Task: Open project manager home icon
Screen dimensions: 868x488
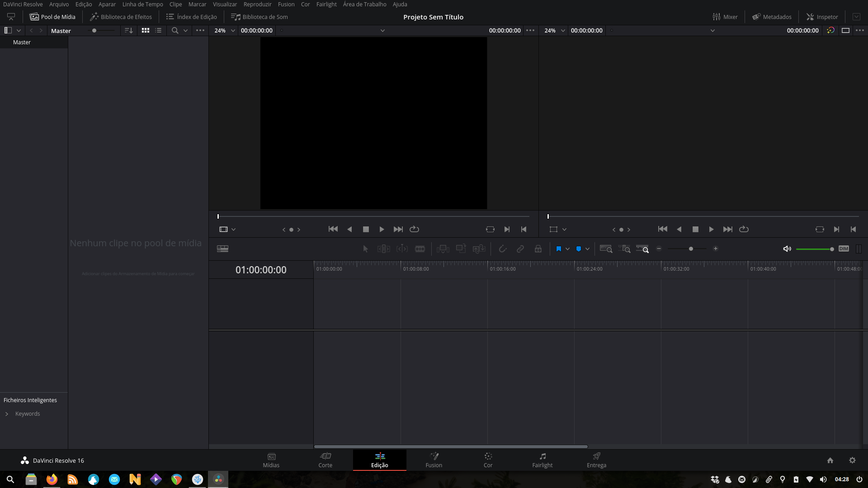Action: [x=830, y=460]
